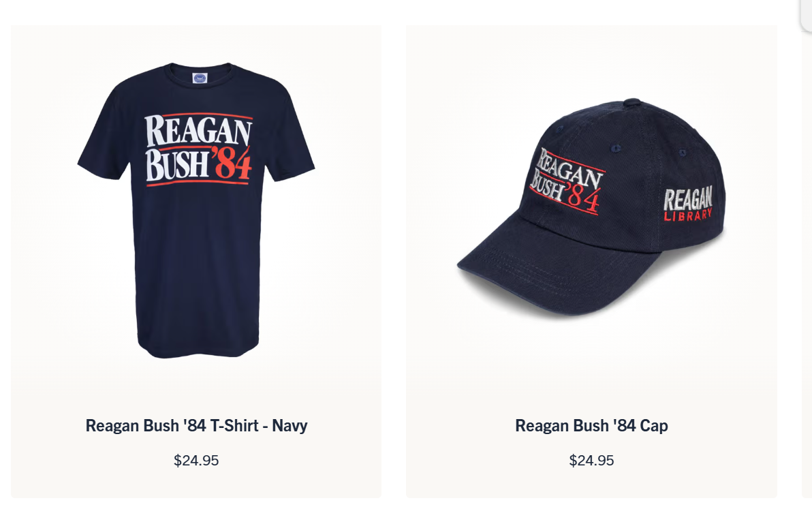Click the Reagan Bush '84 embroidery on the cap front
The height and width of the screenshot is (507, 812).
567,181
